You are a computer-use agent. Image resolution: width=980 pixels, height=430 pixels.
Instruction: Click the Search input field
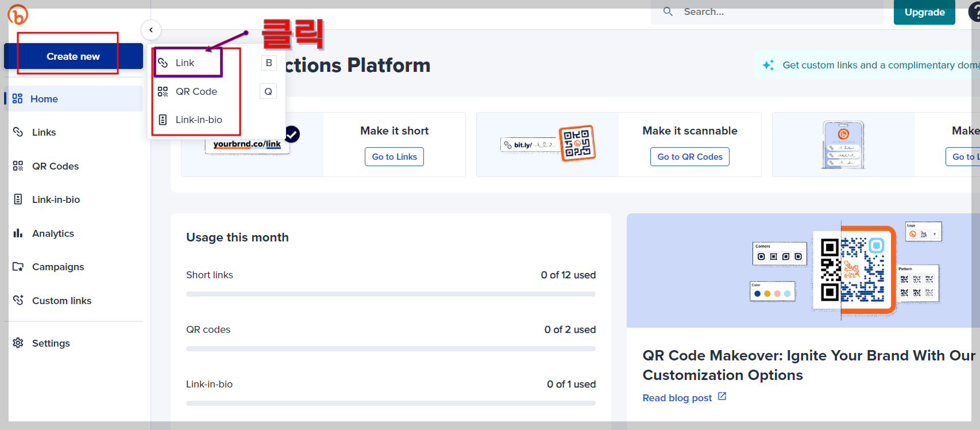[x=767, y=12]
